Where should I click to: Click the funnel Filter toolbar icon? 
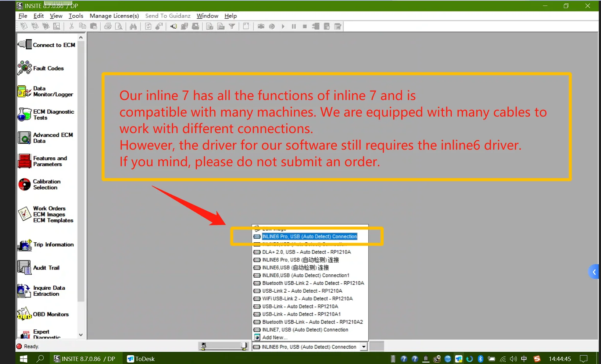(232, 26)
